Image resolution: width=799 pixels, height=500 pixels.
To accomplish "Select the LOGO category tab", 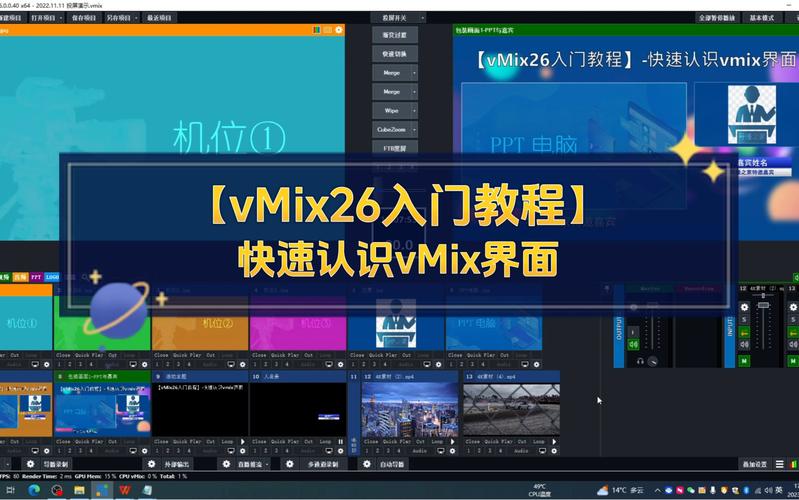I will [x=52, y=277].
